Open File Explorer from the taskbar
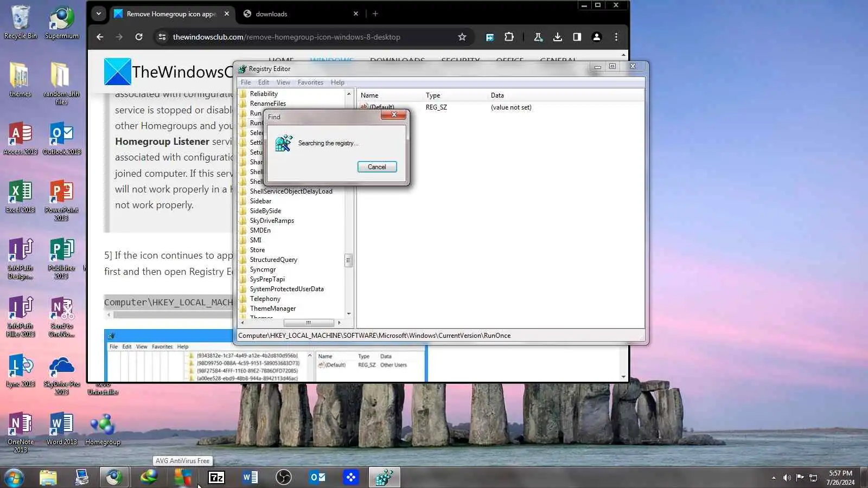 click(x=48, y=477)
